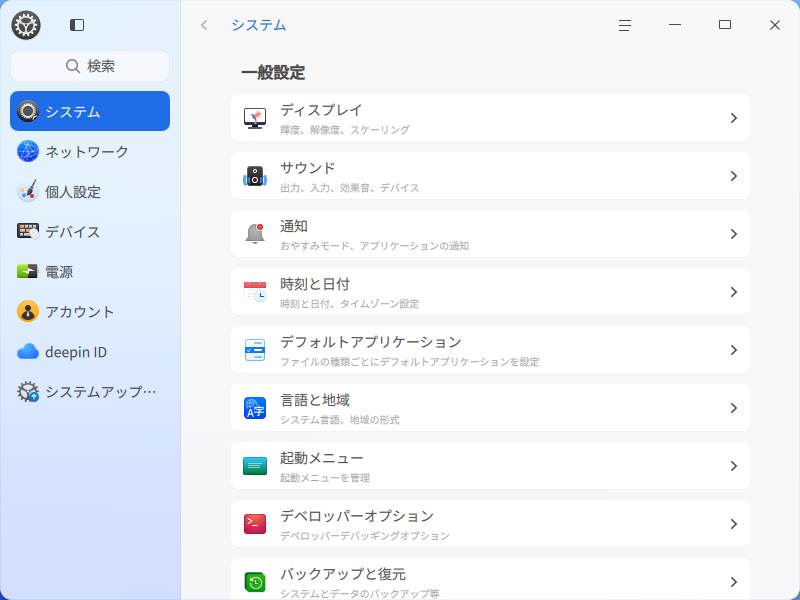
Task: Click the デバイス keyboard icon
Action: click(x=28, y=231)
